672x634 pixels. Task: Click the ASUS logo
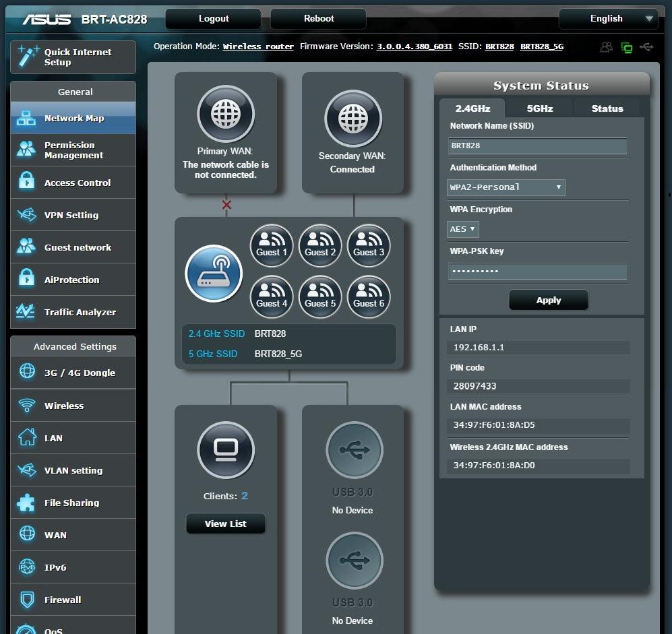click(x=47, y=20)
